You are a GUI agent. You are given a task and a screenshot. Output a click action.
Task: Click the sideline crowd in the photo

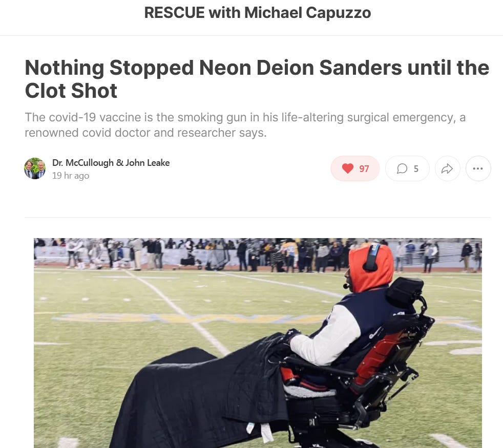tap(258, 255)
